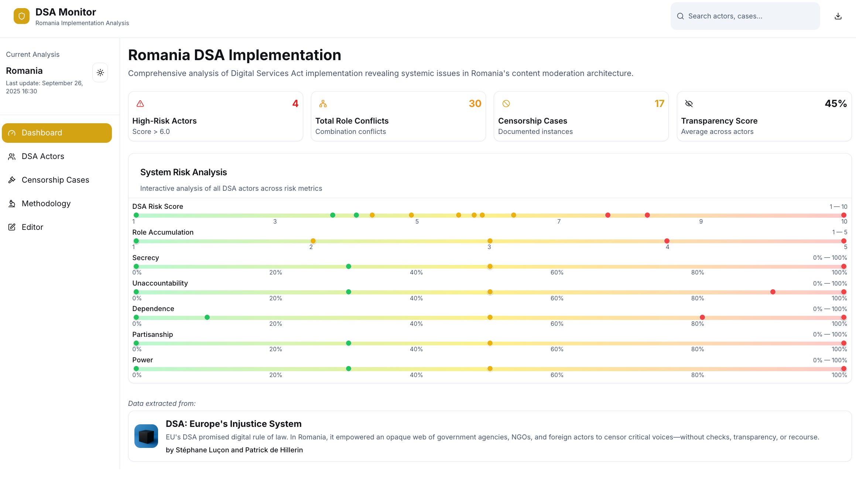Viewport: 856px width, 504px height.
Task: Select the Transparency Score 45% card
Action: point(764,116)
